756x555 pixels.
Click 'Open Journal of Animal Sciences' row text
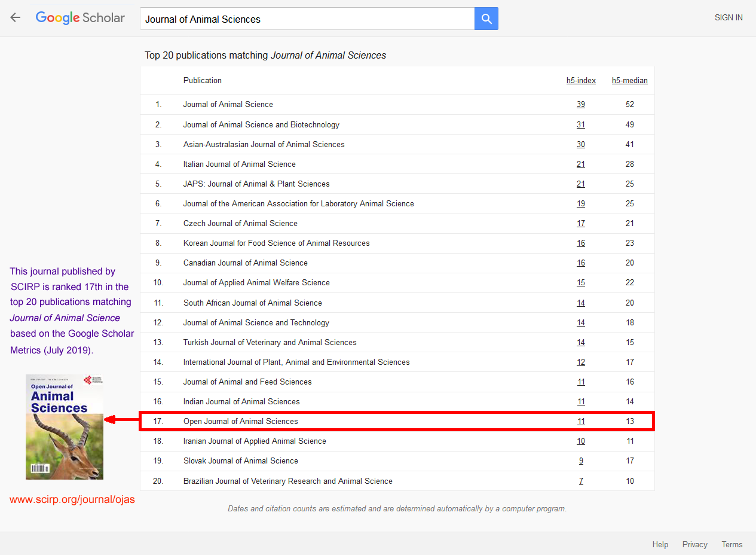[x=241, y=422]
